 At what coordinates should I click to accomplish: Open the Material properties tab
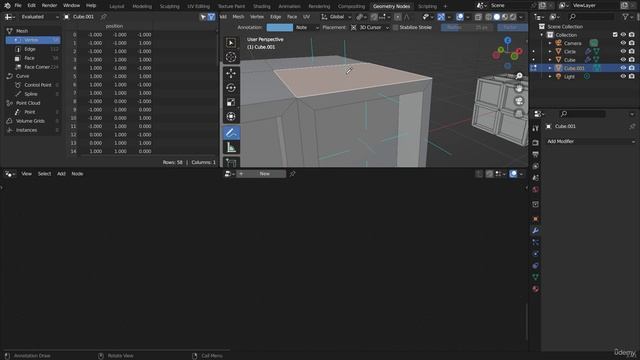coord(536,289)
